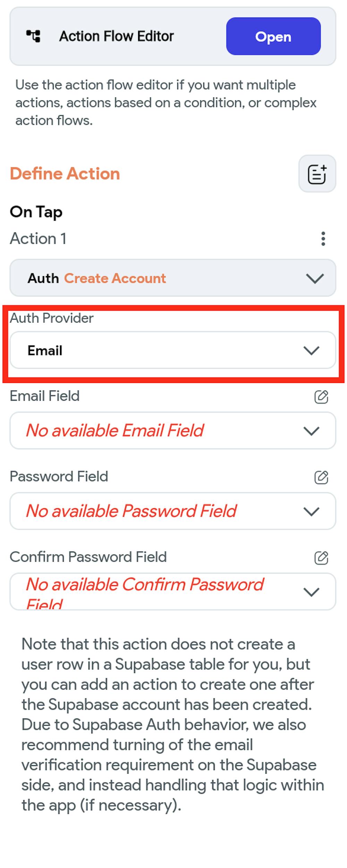347x868 pixels.
Task: Open the Password Field dropdown
Action: [312, 511]
